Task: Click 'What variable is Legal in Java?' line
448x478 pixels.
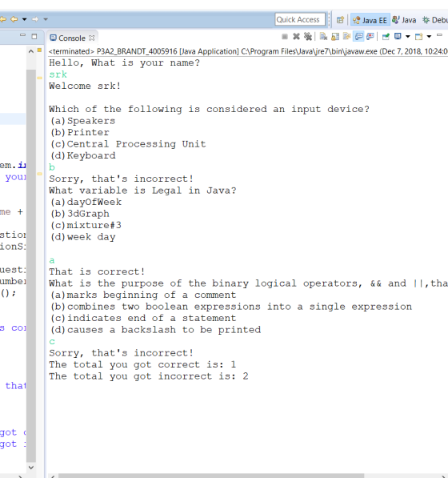Action: [x=142, y=191]
